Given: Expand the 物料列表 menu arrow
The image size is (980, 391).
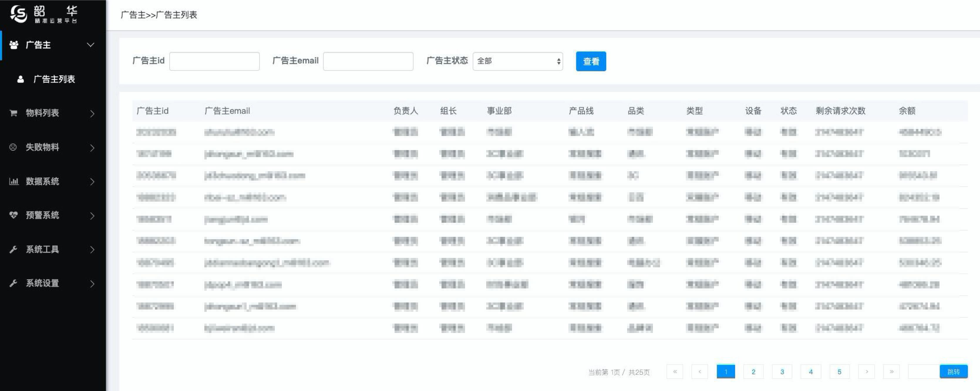Looking at the screenshot, I should (92, 113).
